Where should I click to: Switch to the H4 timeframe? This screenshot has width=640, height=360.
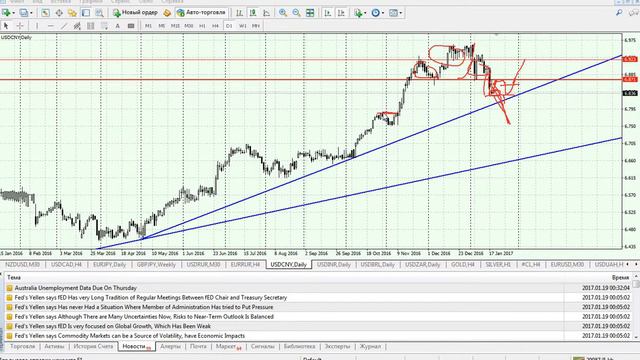216,26
